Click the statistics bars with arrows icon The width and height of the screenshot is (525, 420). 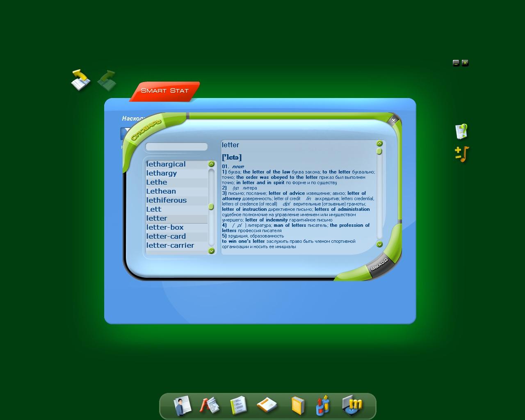323,406
